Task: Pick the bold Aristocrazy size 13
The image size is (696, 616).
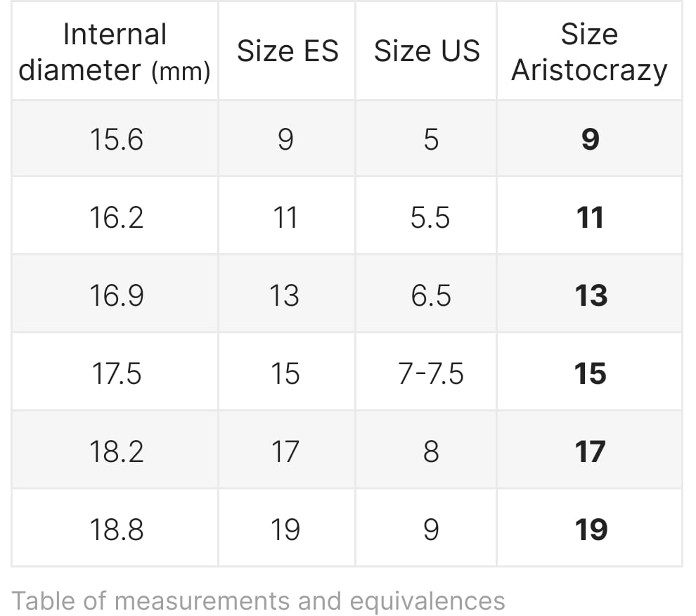Action: coord(589,295)
